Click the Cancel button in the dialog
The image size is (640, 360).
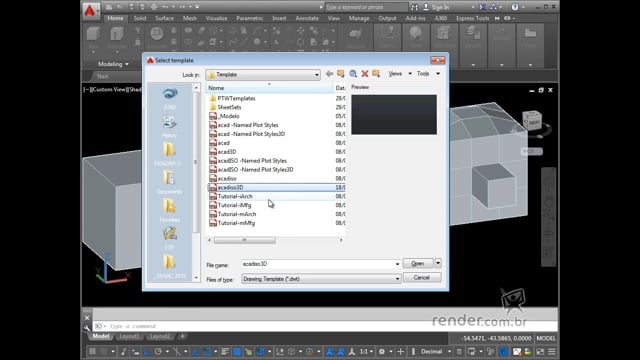coord(422,278)
